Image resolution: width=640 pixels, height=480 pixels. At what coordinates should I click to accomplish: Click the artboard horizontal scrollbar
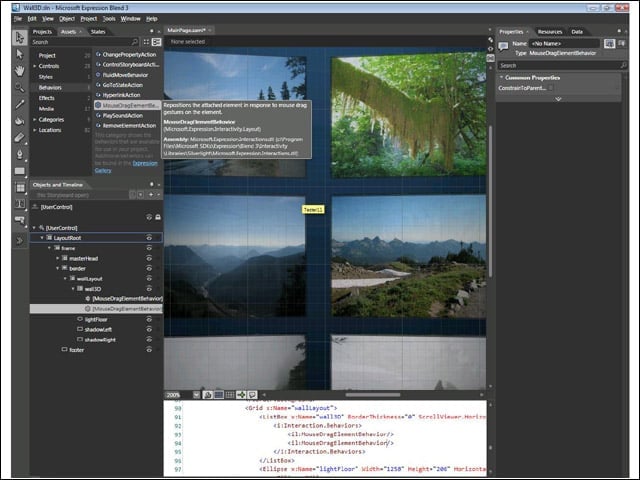372,395
